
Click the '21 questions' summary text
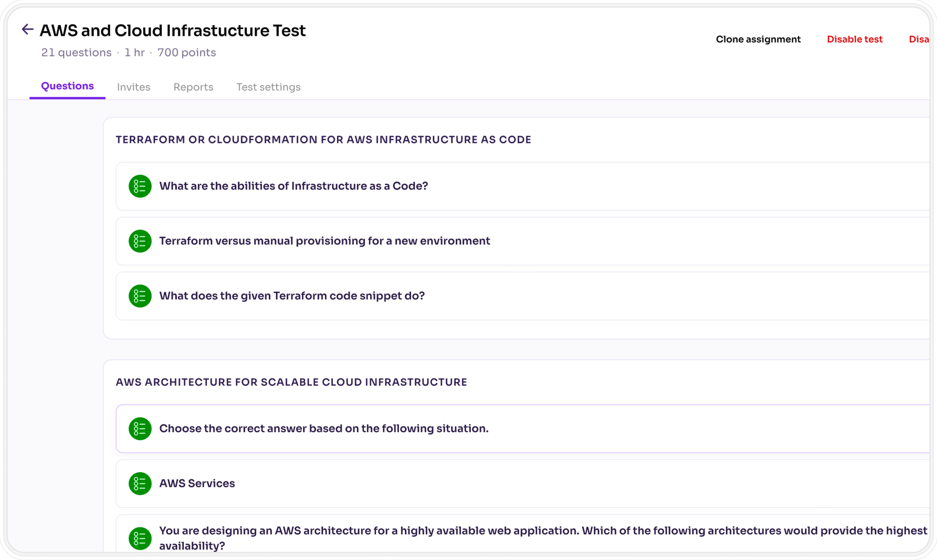pyautogui.click(x=76, y=53)
